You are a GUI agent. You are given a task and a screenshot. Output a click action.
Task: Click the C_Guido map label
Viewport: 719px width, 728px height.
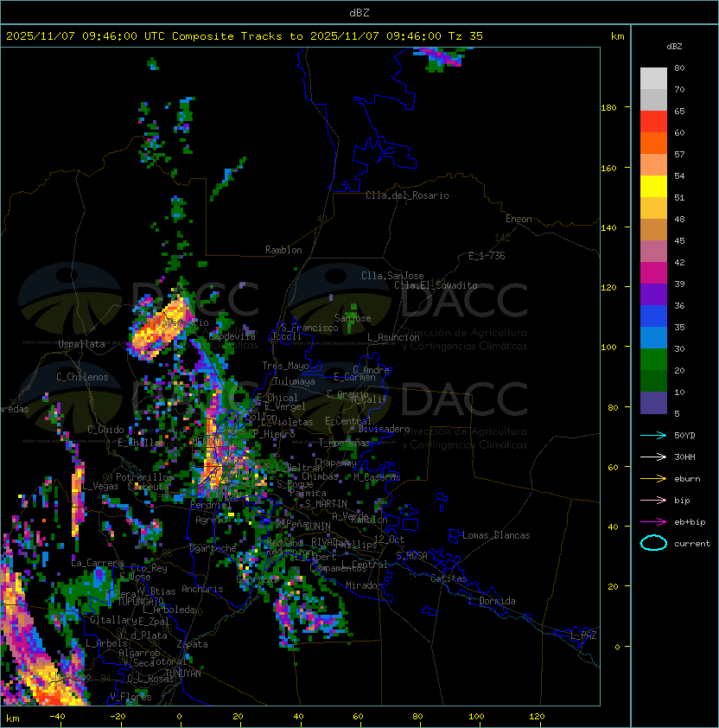coord(105,430)
